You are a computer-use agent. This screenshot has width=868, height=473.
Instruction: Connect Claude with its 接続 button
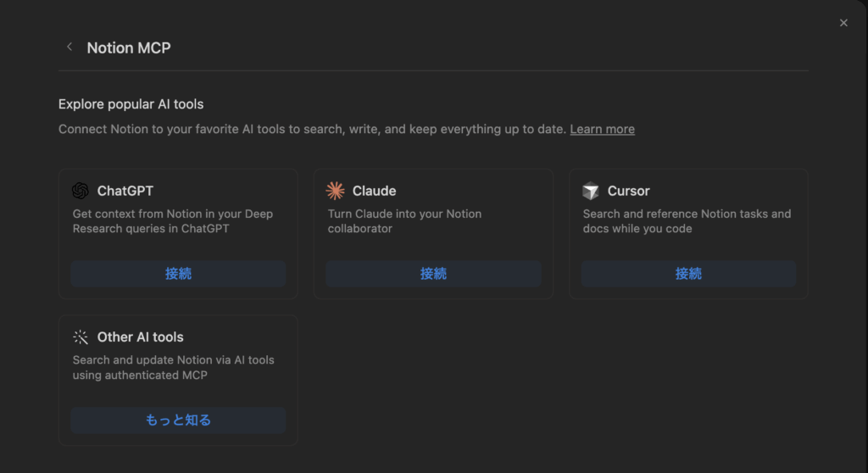pyautogui.click(x=433, y=274)
